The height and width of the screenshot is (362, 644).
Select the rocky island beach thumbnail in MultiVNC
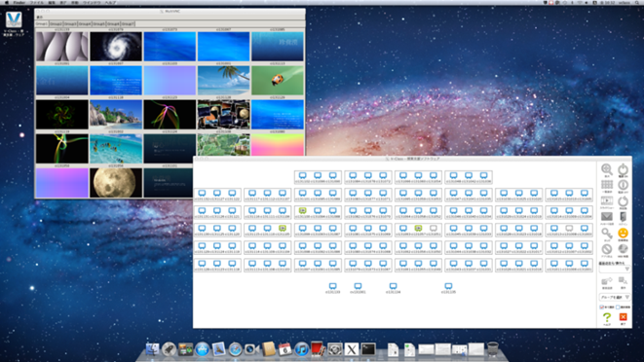(116, 115)
